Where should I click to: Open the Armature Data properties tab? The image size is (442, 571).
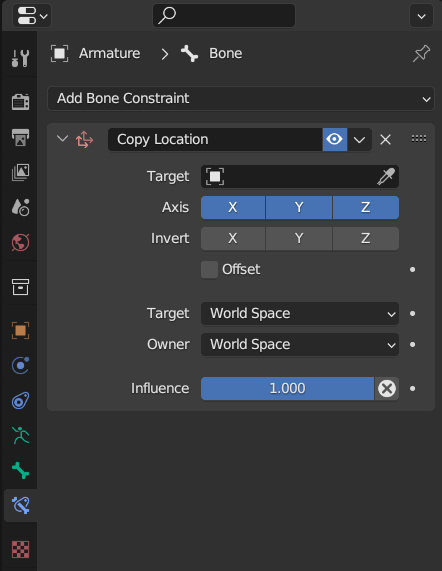point(20,436)
